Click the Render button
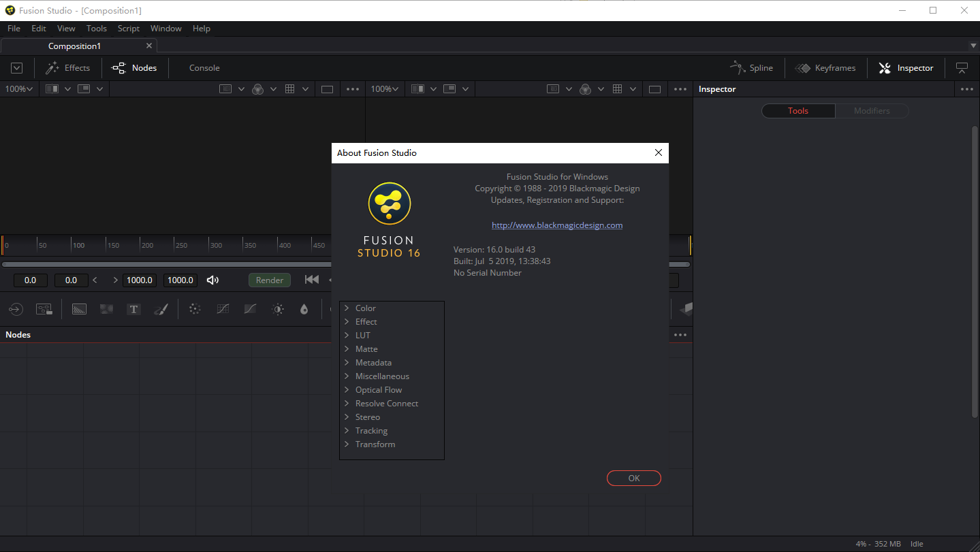Screen dimensions: 980x552 coord(270,280)
